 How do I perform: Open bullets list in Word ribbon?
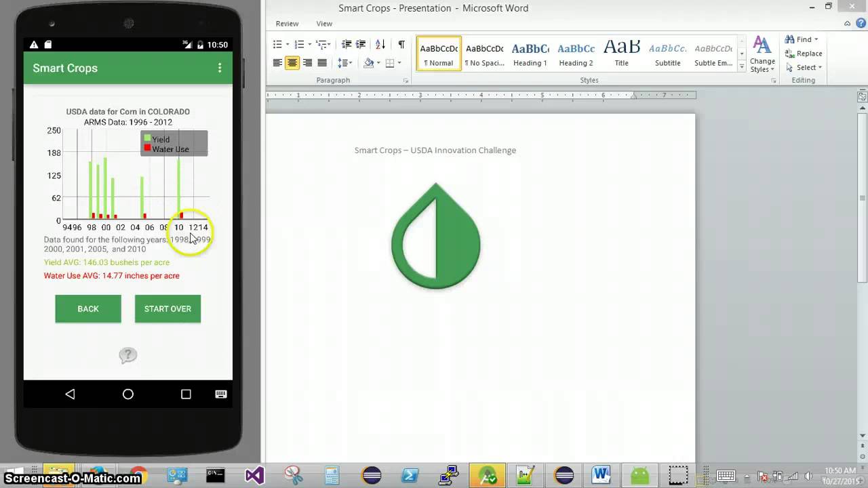277,44
